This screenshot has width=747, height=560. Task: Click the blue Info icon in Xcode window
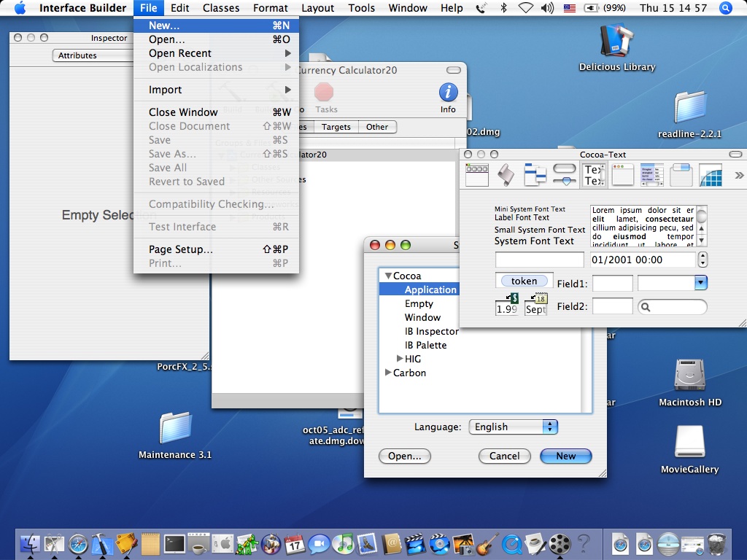coord(449,93)
